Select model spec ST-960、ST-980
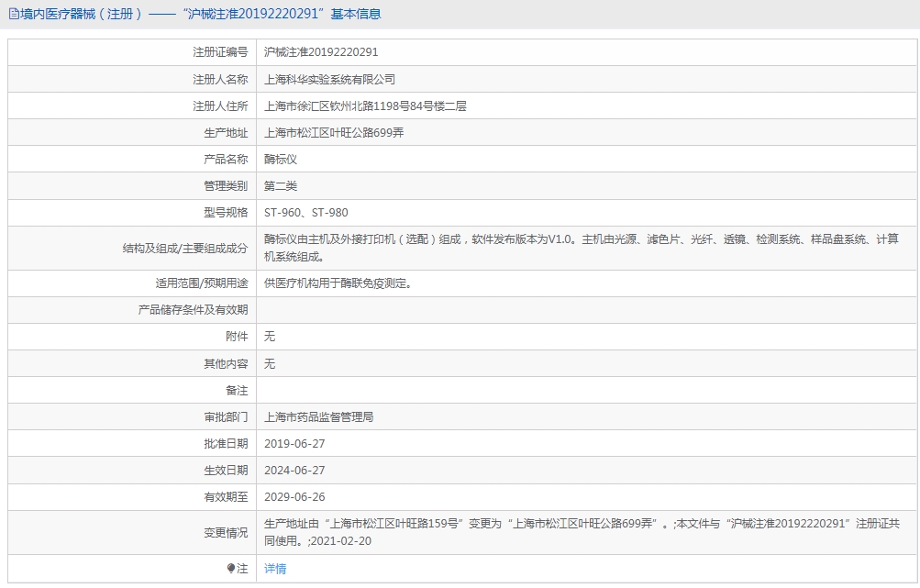Image resolution: width=920 pixels, height=588 pixels. click(x=305, y=213)
